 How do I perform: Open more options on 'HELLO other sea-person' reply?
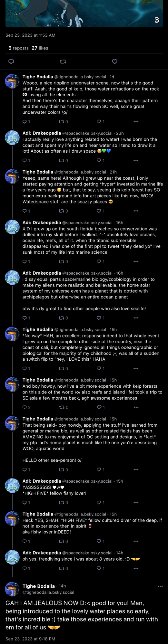(x=136, y=469)
